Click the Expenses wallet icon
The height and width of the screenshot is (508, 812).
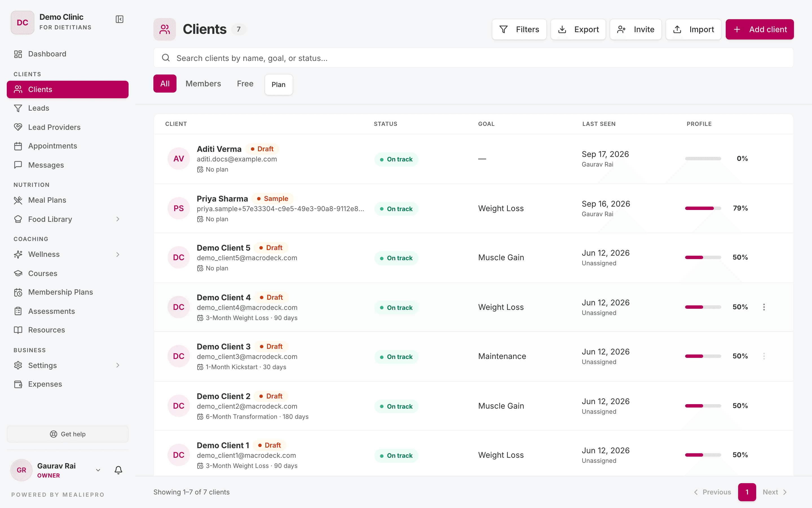coord(18,384)
